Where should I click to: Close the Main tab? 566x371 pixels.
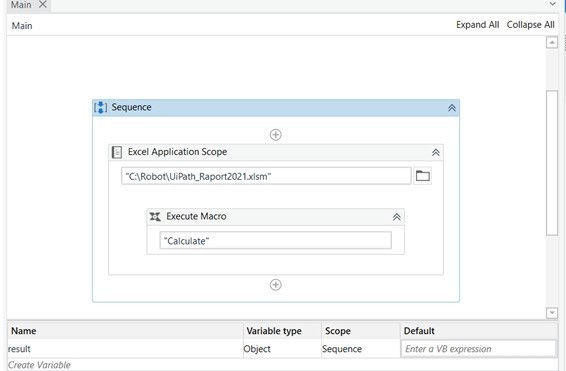pos(43,4)
